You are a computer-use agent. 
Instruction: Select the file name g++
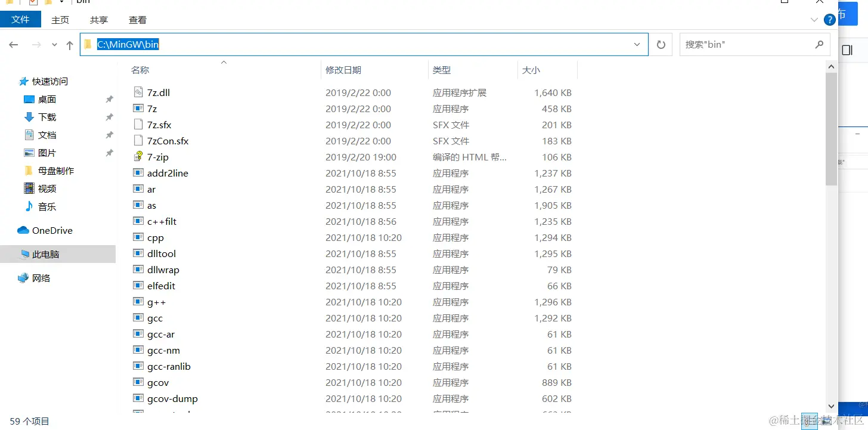tap(156, 302)
